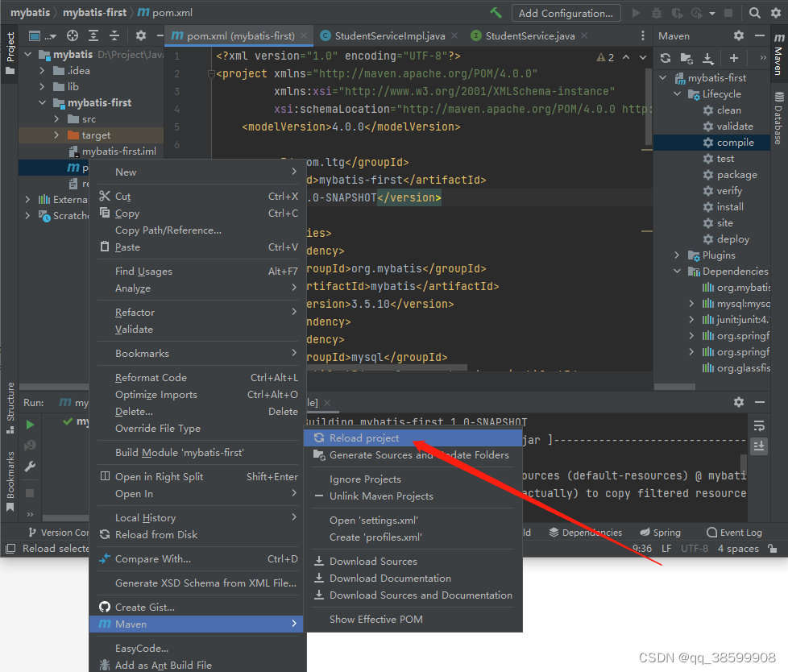Click the Generate Sources folder icon in Maven toolbar
The height and width of the screenshot is (672, 788).
686,57
